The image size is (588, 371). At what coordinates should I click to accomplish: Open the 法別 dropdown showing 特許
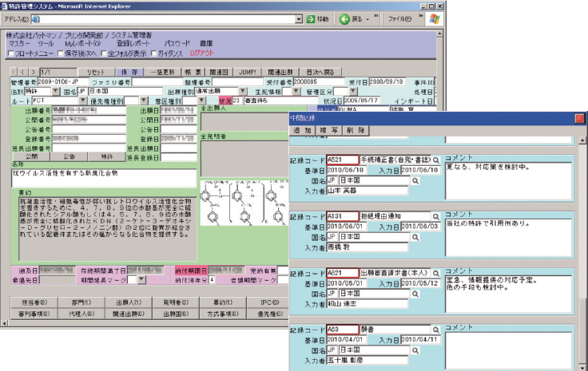tap(55, 91)
